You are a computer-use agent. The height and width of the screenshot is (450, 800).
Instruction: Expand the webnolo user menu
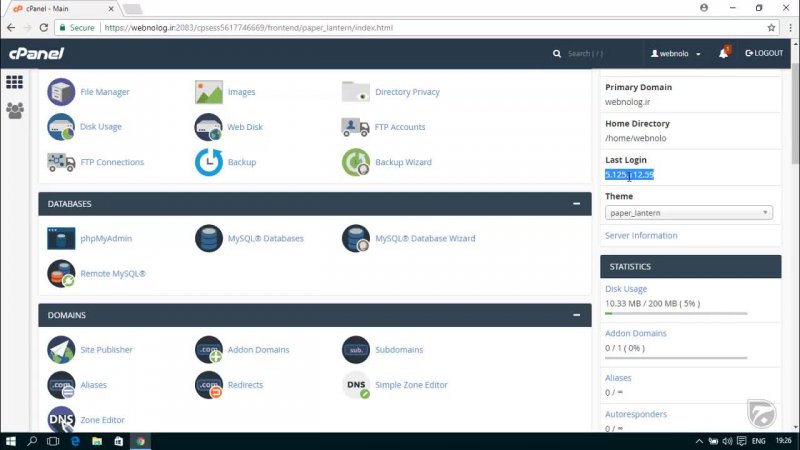point(676,53)
